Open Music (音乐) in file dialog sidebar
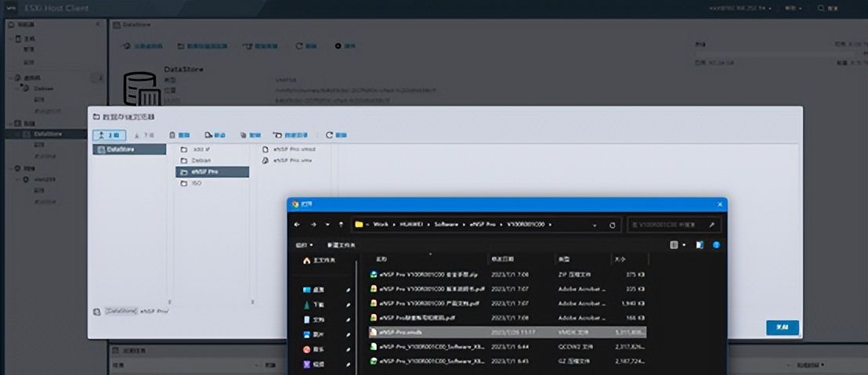The height and width of the screenshot is (375, 868). [x=314, y=350]
